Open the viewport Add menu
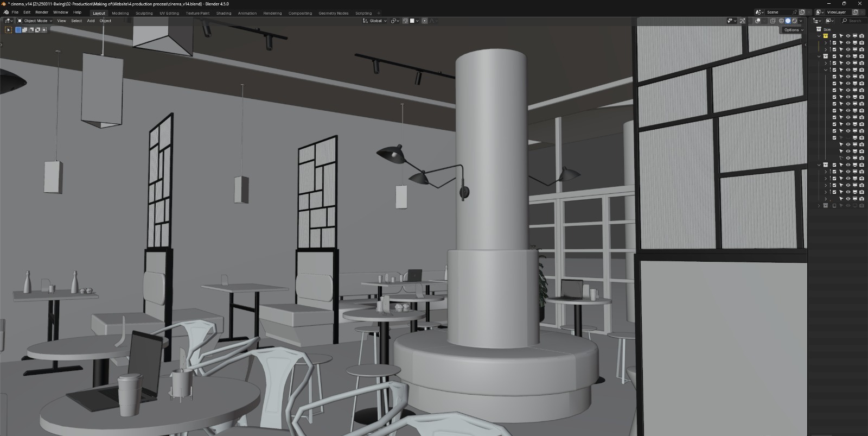868x436 pixels. pos(91,21)
